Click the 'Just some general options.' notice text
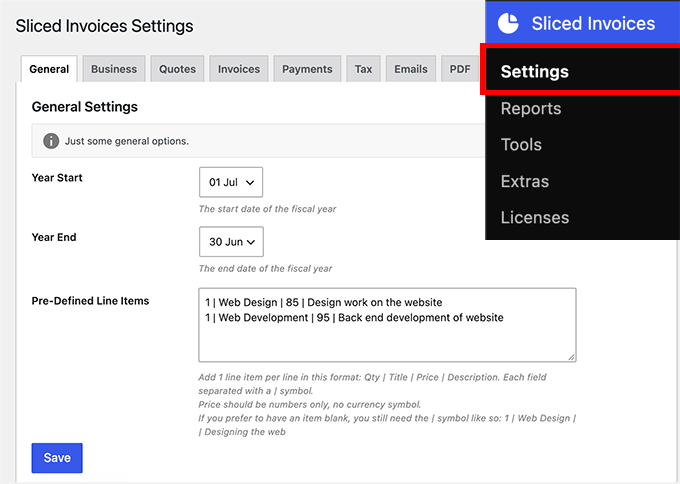 pos(127,141)
